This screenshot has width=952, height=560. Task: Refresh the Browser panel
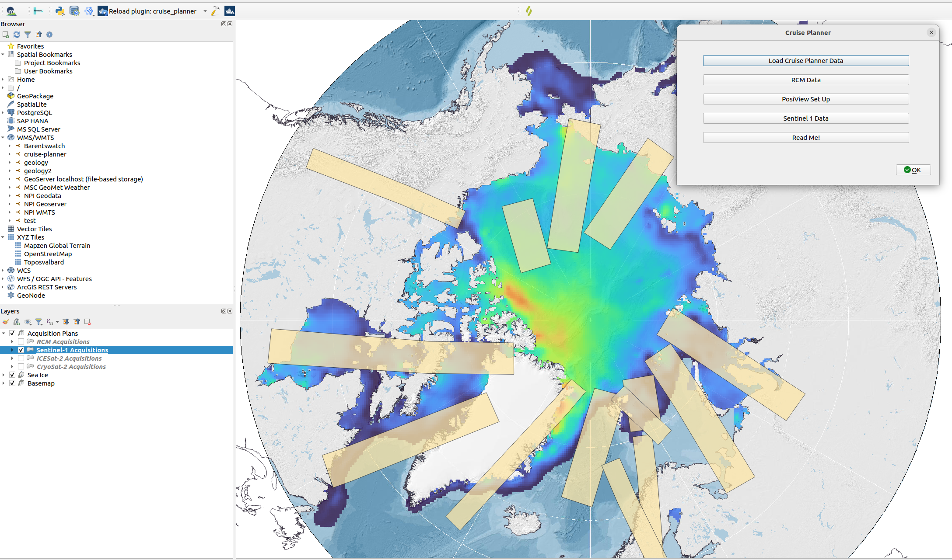pos(17,35)
